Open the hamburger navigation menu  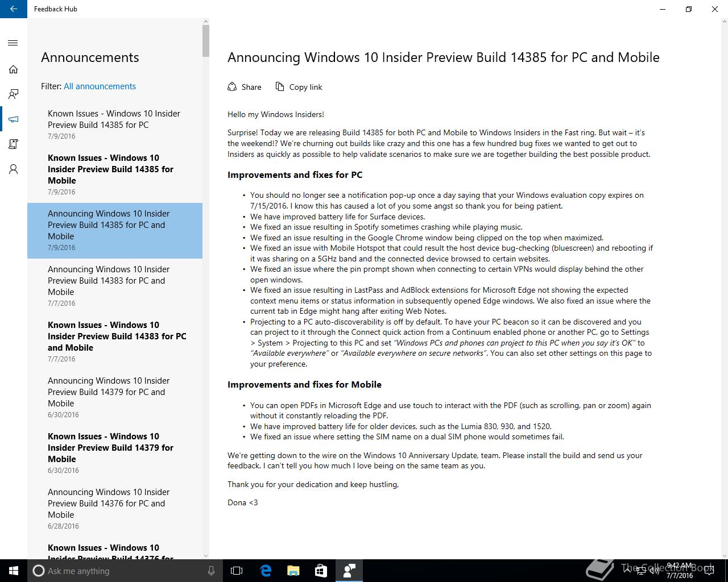point(14,43)
